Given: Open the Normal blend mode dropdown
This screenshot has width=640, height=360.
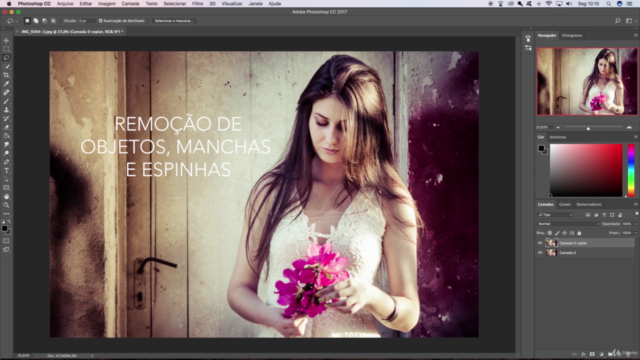Looking at the screenshot, I should coord(569,224).
